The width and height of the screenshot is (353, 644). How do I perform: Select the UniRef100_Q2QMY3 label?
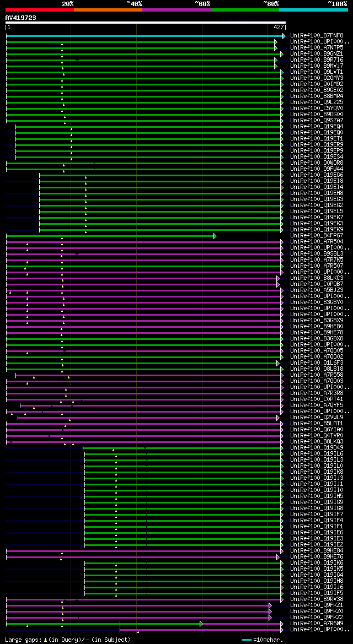tap(317, 78)
